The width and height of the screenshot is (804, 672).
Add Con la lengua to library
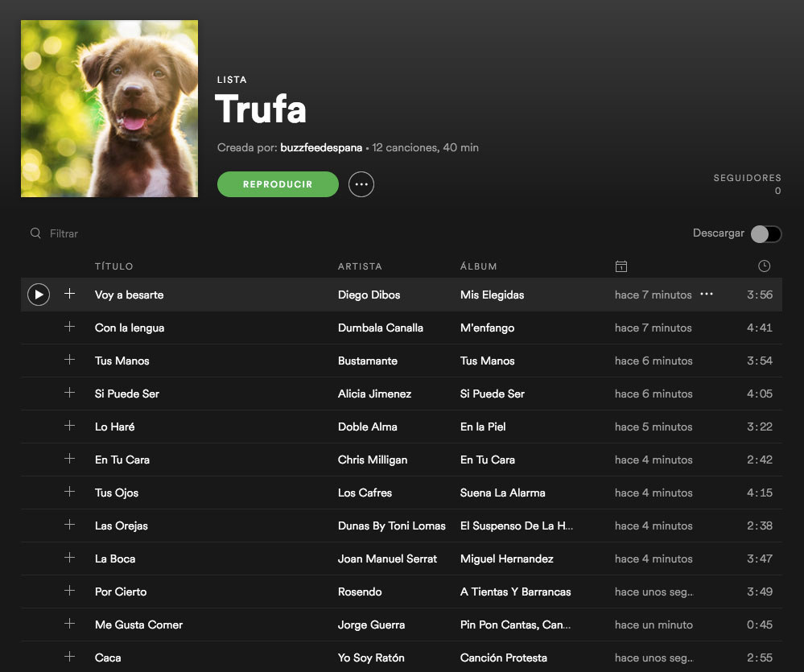70,327
